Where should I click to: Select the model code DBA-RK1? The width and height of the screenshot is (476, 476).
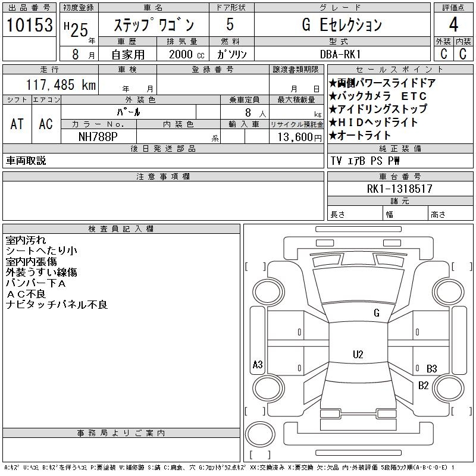(340, 54)
